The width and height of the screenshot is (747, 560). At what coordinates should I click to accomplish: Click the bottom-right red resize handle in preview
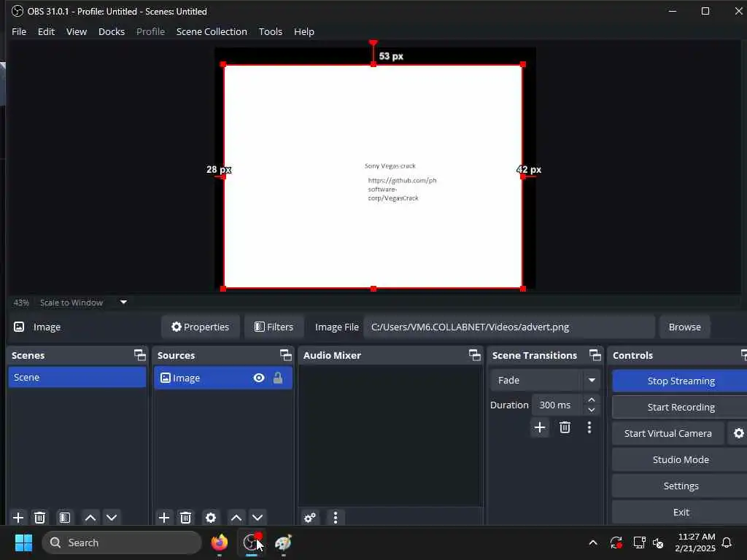[x=522, y=289]
